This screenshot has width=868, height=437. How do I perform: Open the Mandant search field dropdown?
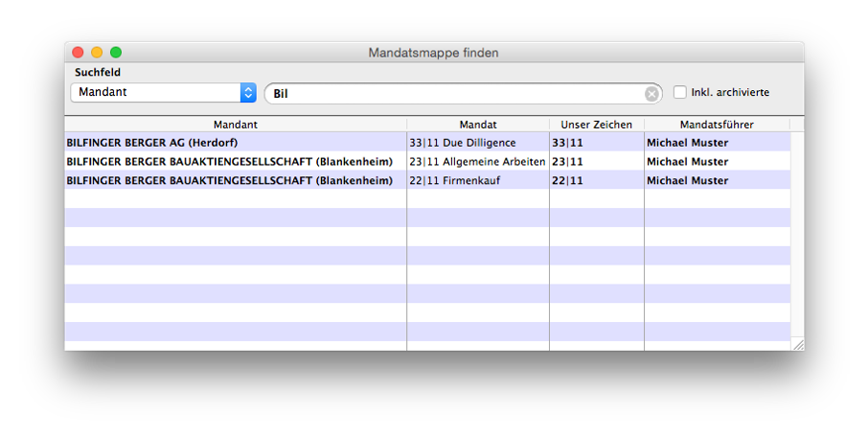(x=163, y=93)
